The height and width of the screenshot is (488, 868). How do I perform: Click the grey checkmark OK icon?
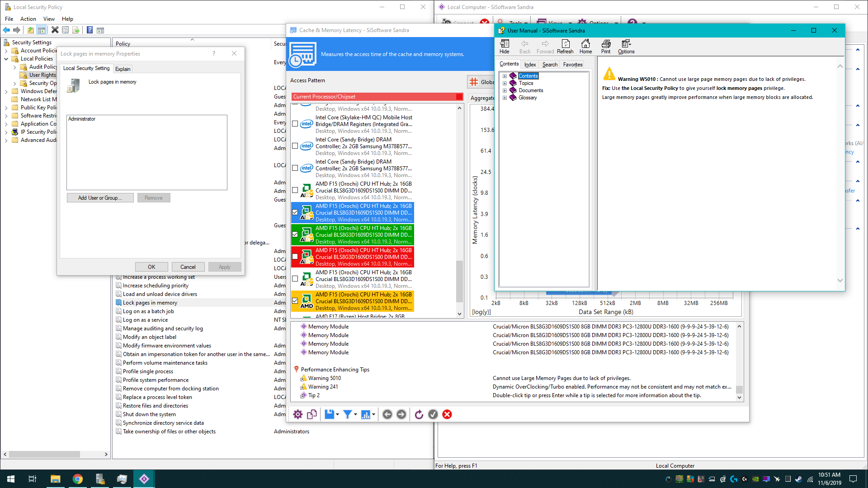[x=433, y=414]
